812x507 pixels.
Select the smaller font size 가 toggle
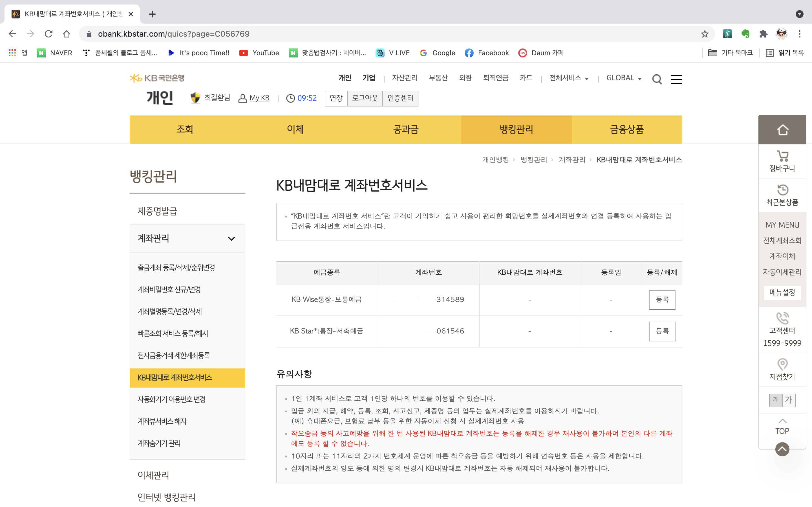click(775, 400)
